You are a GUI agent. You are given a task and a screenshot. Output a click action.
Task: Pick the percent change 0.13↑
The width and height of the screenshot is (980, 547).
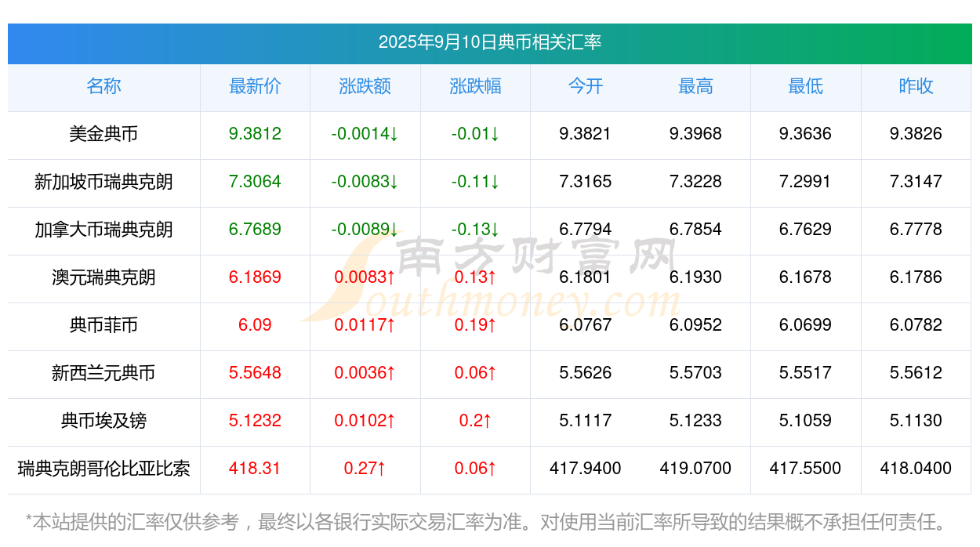[x=475, y=277]
